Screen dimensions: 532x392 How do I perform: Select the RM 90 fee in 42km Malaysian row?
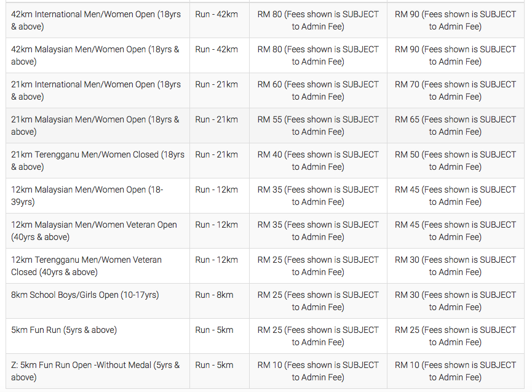[x=456, y=55]
